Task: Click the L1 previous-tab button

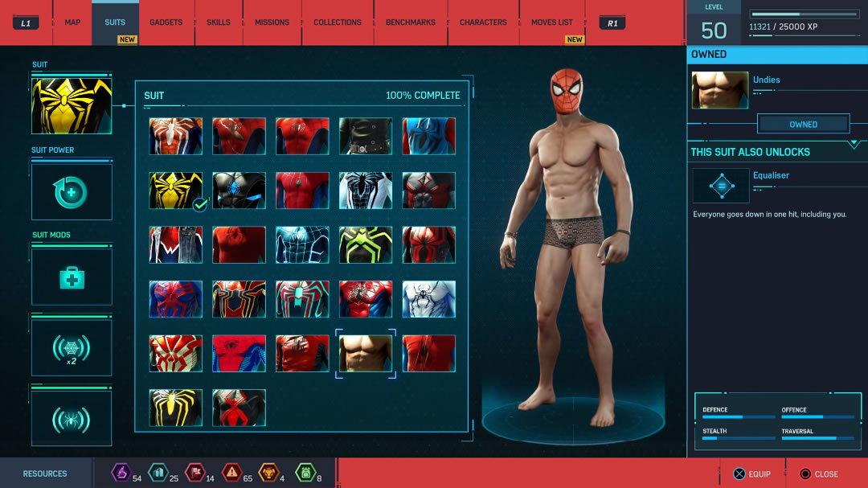Action: click(x=26, y=23)
